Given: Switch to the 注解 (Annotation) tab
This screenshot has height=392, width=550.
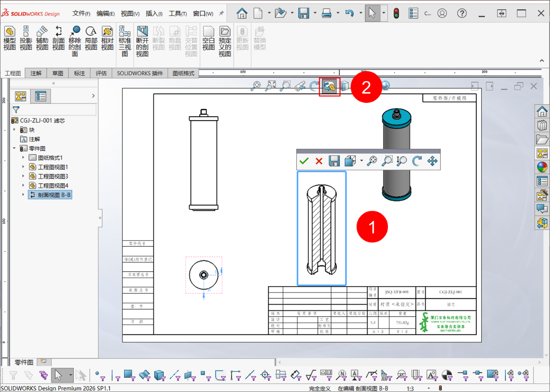Looking at the screenshot, I should coord(36,73).
